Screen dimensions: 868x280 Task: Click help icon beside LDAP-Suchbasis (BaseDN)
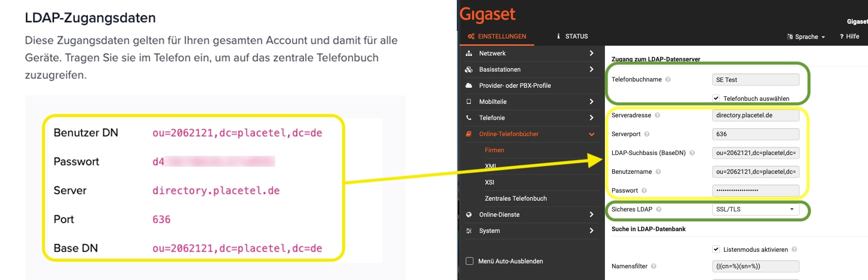(x=692, y=153)
